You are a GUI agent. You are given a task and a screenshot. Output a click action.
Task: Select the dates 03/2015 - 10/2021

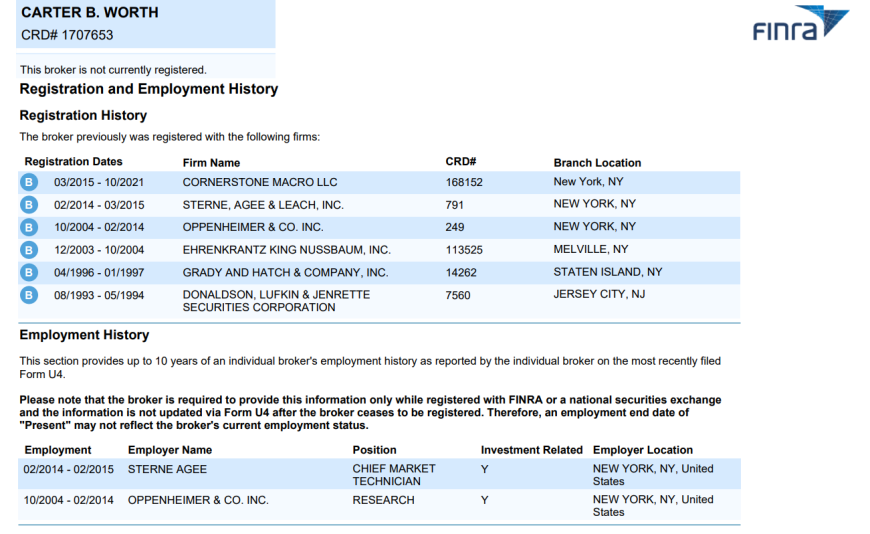coord(99,182)
